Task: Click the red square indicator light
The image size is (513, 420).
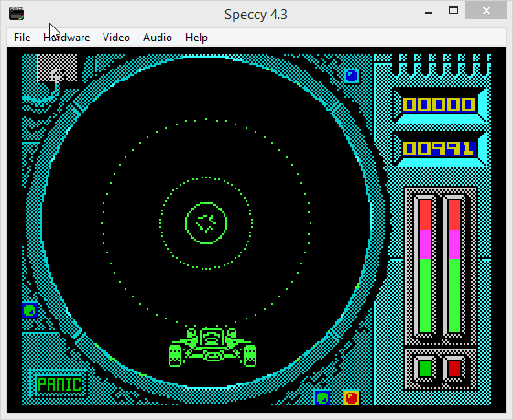Action: coord(454,369)
